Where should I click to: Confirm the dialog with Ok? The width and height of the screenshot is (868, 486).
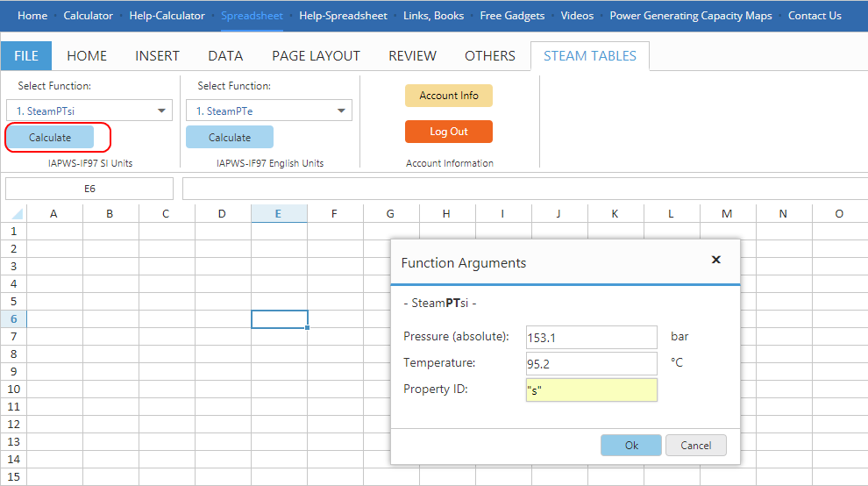(631, 445)
